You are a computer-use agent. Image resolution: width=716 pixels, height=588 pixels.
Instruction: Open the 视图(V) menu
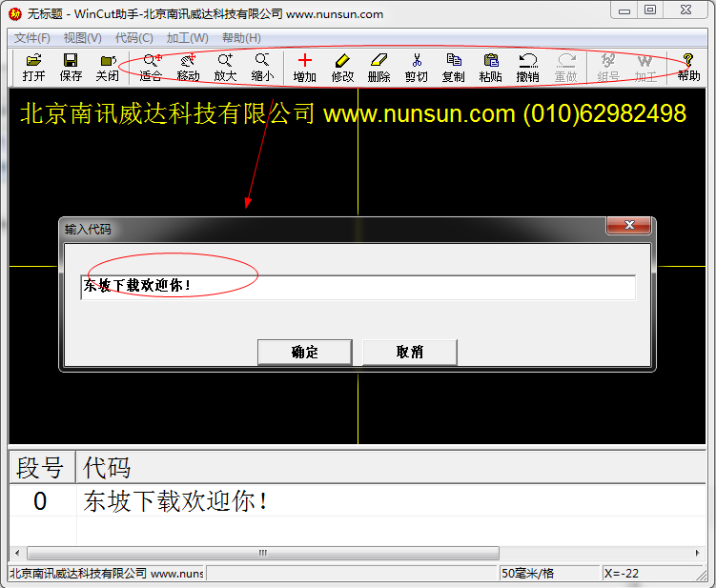click(83, 38)
